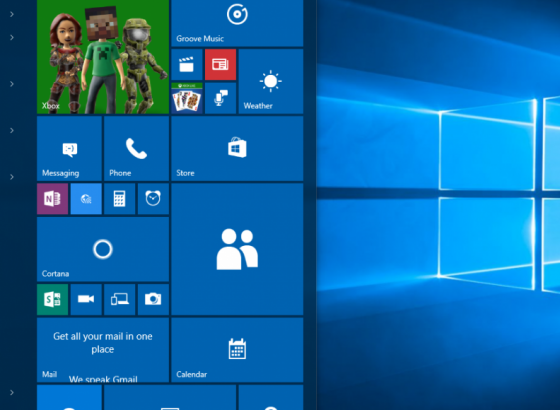Open the large People tile
This screenshot has height=410, width=560.
pos(237,249)
